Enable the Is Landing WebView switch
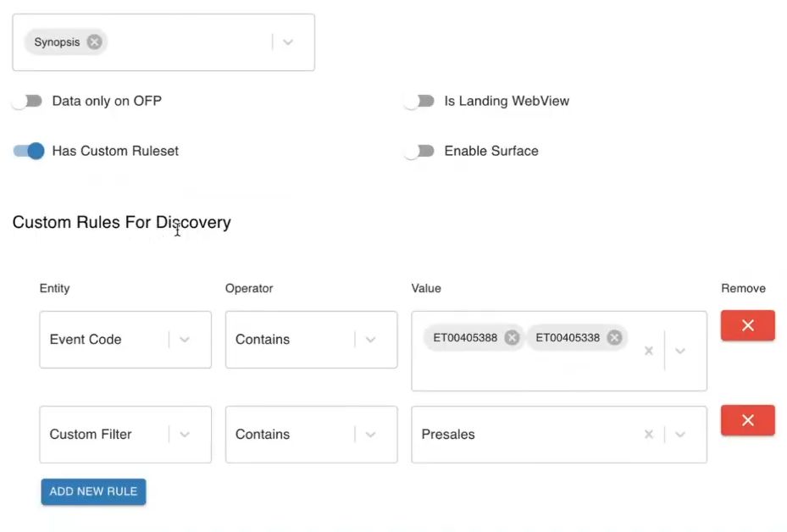This screenshot has width=787, height=532. click(419, 101)
